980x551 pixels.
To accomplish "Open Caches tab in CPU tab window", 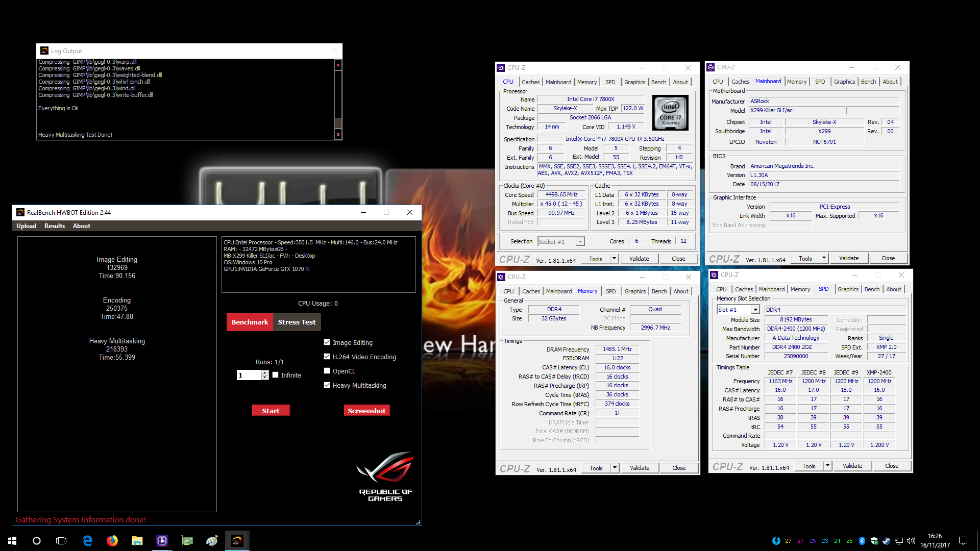I will tap(530, 82).
